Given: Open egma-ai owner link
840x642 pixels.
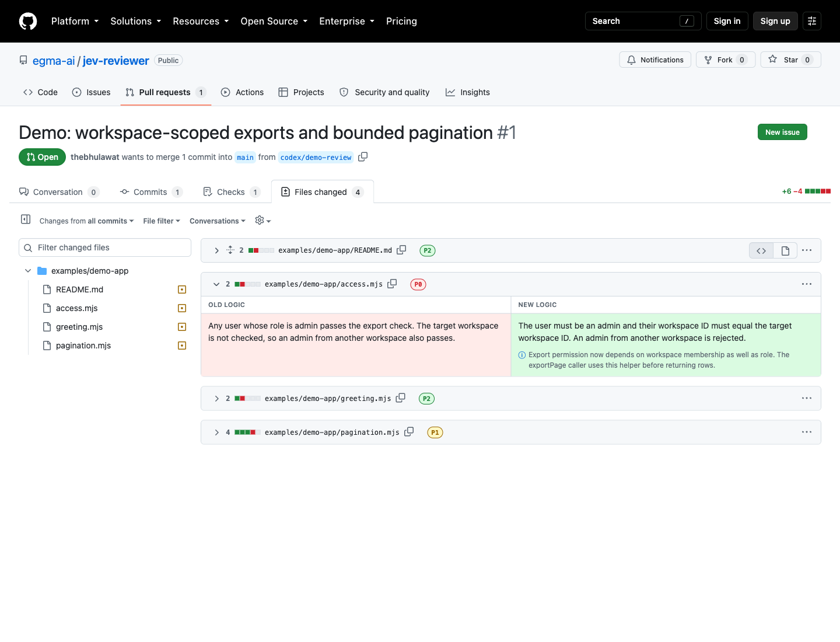Looking at the screenshot, I should [54, 61].
